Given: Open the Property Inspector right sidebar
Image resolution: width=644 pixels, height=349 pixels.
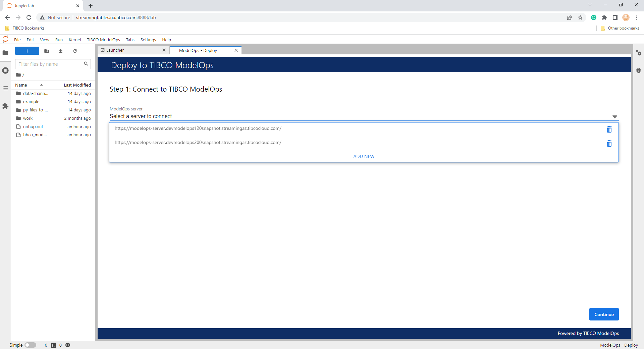Looking at the screenshot, I should pos(639,53).
